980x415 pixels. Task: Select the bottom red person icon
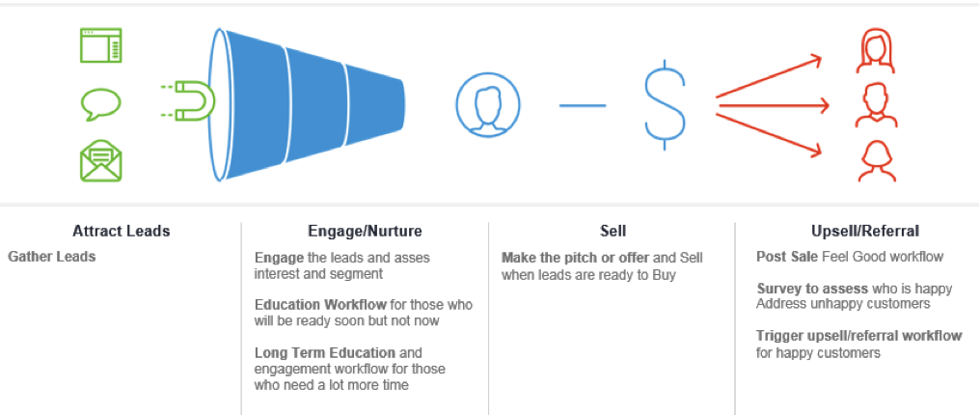click(x=876, y=160)
